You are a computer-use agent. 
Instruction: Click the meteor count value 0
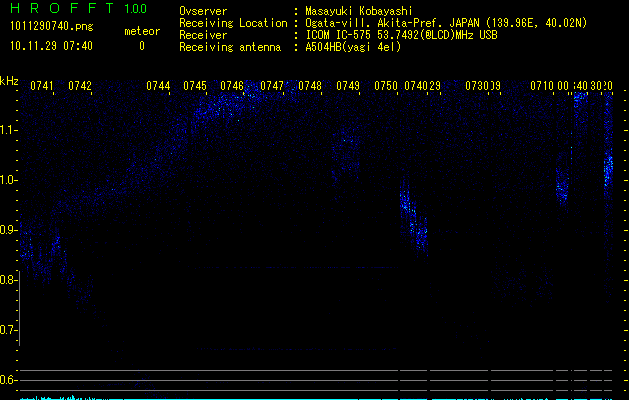pyautogui.click(x=142, y=46)
